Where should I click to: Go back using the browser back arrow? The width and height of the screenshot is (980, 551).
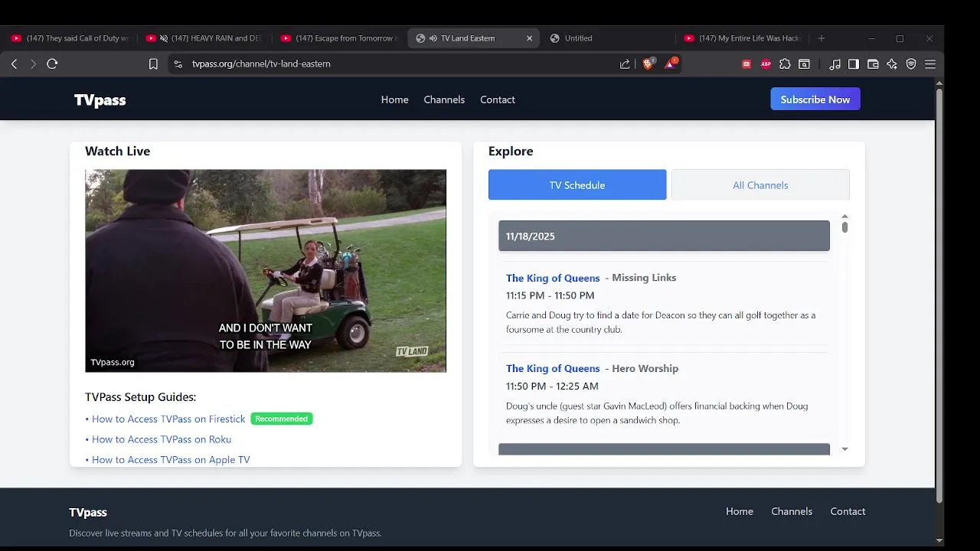(x=14, y=64)
